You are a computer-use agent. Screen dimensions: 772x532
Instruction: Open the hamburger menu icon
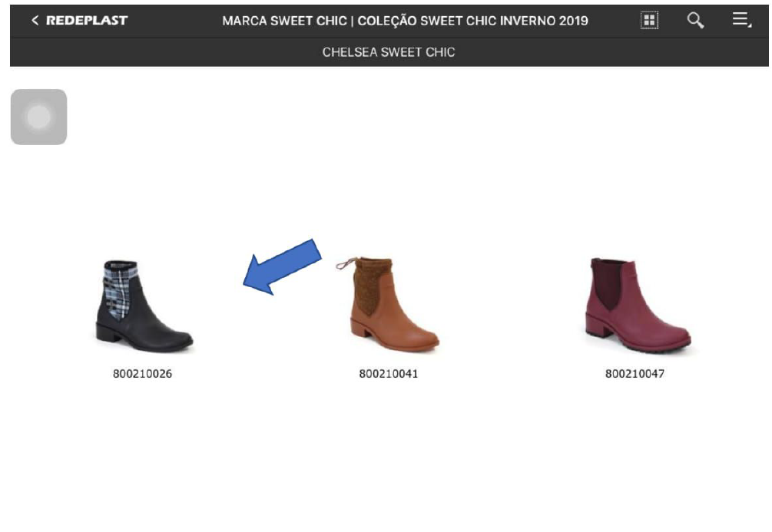(740, 18)
